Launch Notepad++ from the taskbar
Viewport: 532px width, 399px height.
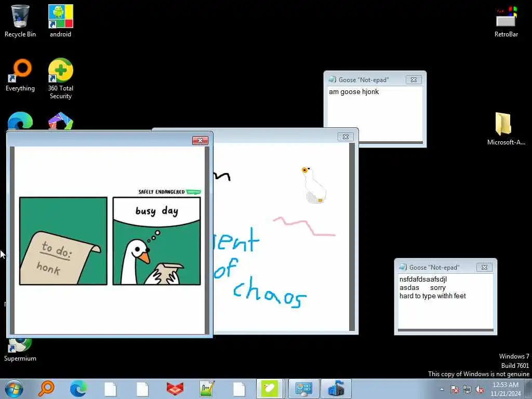(x=207, y=389)
